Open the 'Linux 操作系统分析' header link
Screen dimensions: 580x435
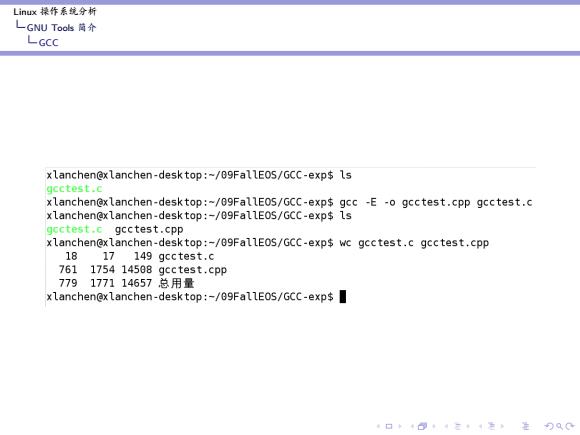pyautogui.click(x=55, y=11)
